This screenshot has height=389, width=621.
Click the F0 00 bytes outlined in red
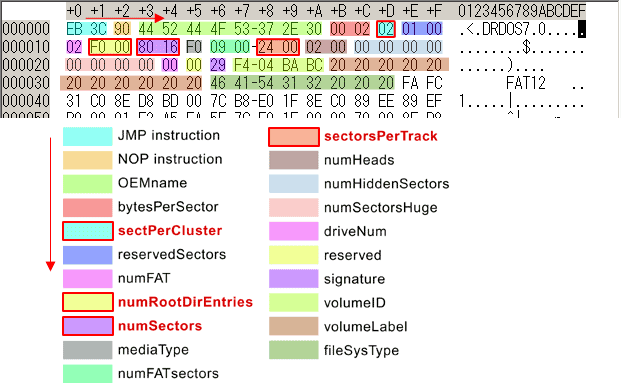pyautogui.click(x=110, y=47)
